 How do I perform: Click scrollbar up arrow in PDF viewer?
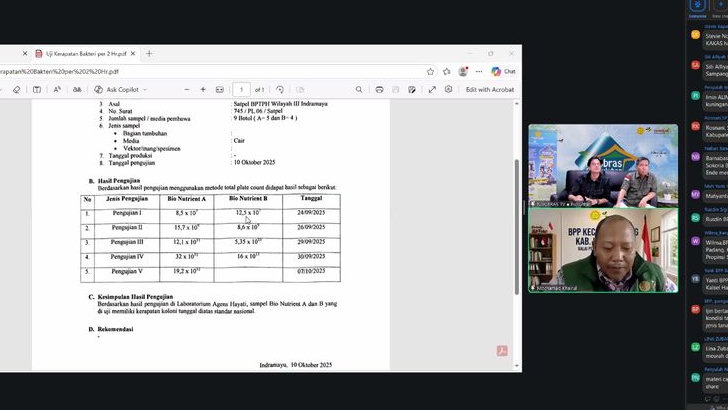(x=517, y=104)
